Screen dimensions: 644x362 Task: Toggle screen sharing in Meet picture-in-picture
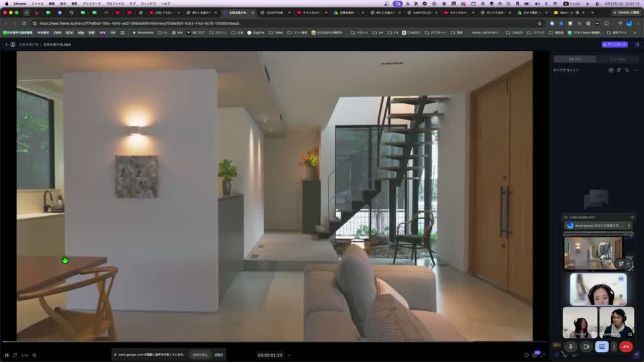coord(602,347)
